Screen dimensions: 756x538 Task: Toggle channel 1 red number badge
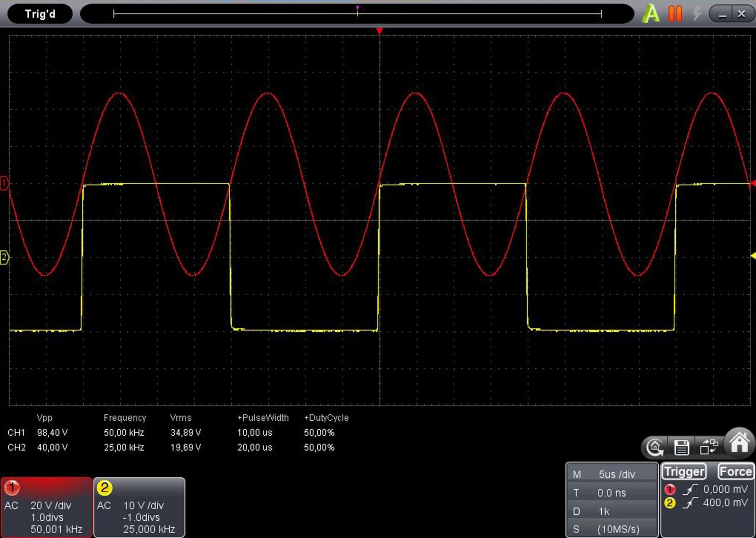pyautogui.click(x=12, y=488)
